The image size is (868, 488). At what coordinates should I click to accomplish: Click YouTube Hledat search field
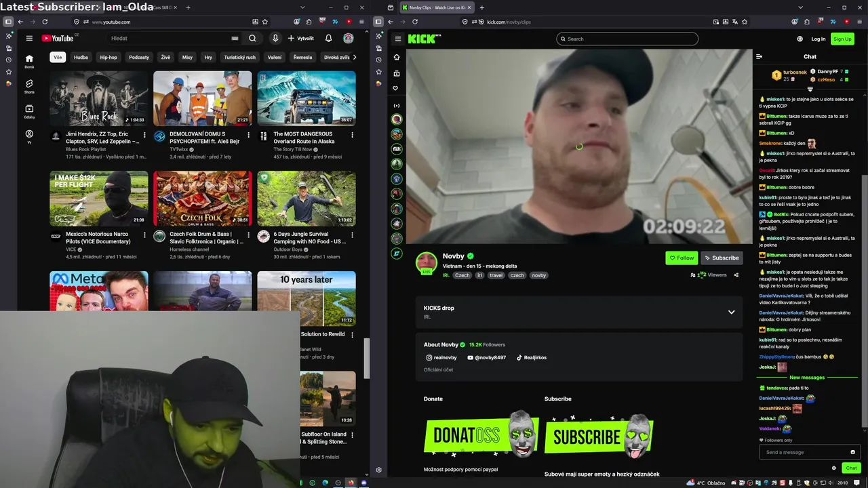coord(174,39)
